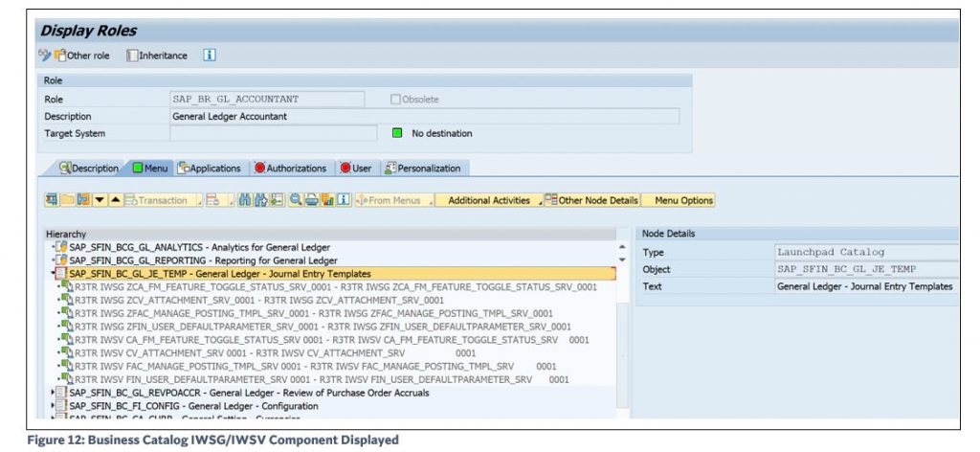Viewport: 980px width, 452px height.
Task: Click the catalog icon of SAP_SFIN_BCG_GL_ANALYTICS
Action: click(62, 247)
